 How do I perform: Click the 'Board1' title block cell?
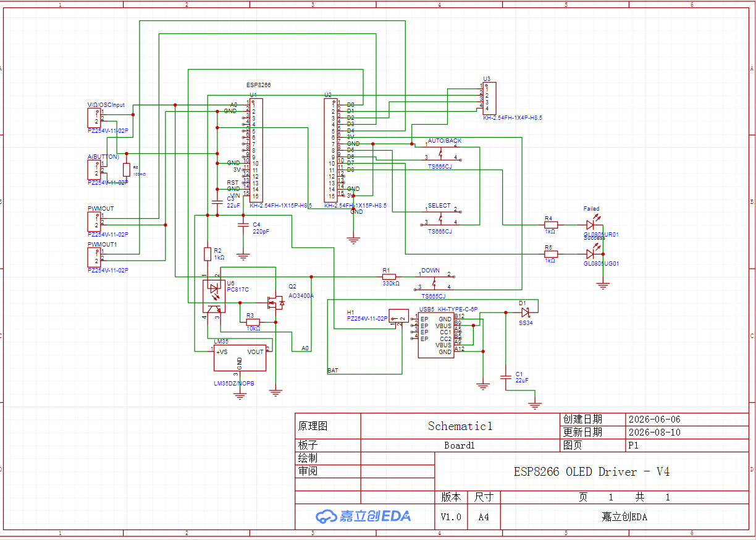point(460,445)
